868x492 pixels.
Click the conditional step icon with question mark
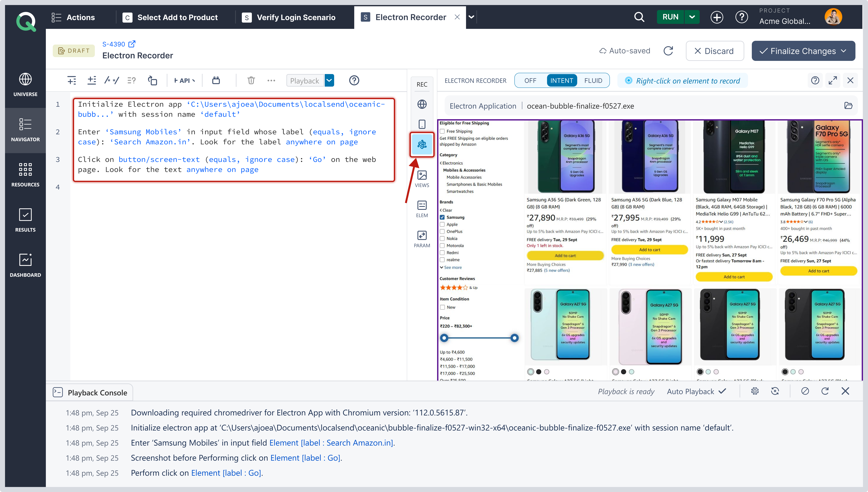[131, 80]
